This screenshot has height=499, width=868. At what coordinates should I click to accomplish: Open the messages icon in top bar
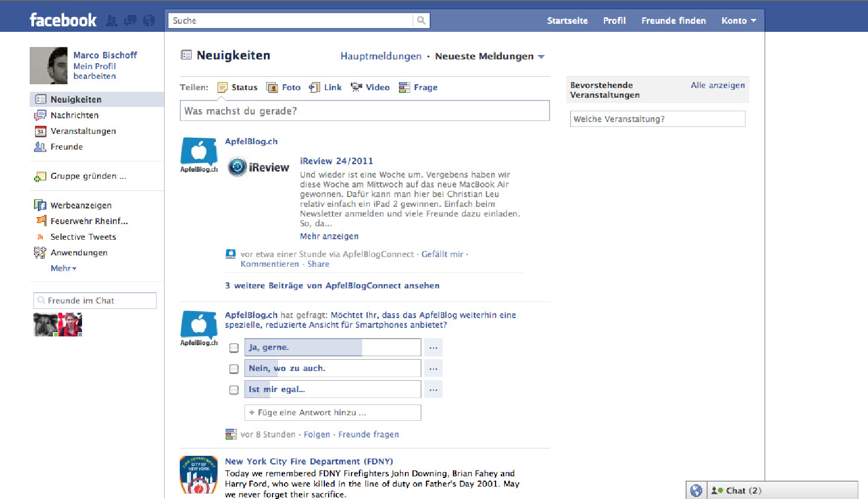coord(130,21)
